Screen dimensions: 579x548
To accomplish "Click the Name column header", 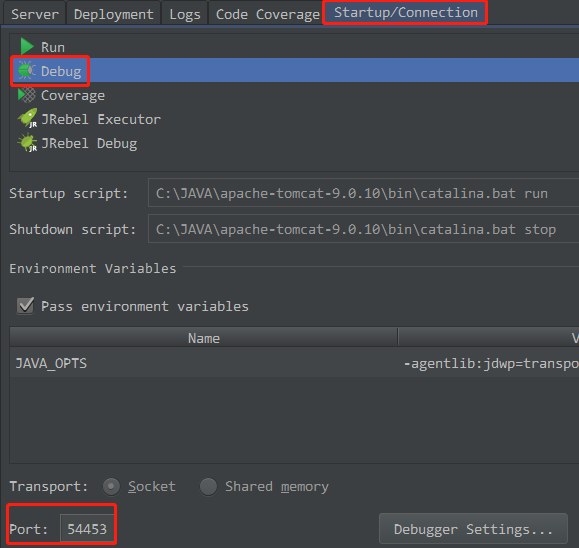I will tap(203, 338).
